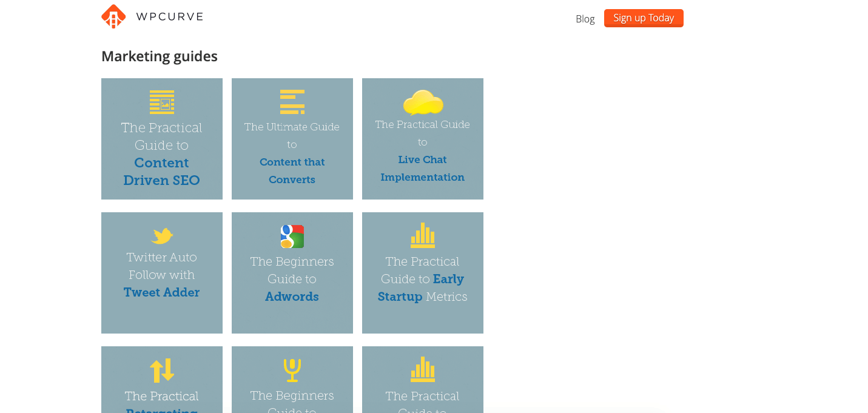
Task: Open the Practical Guide to Live Chat Implementation
Action: [x=422, y=150]
